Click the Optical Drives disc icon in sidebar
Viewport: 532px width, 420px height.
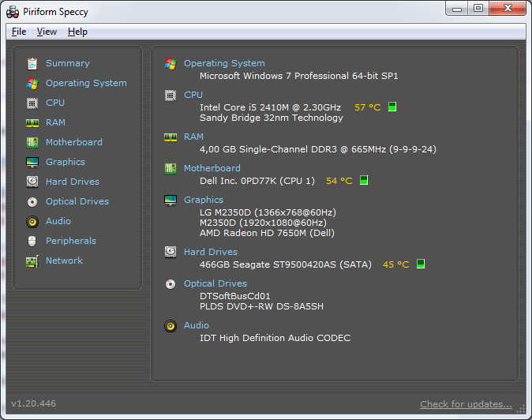[32, 202]
